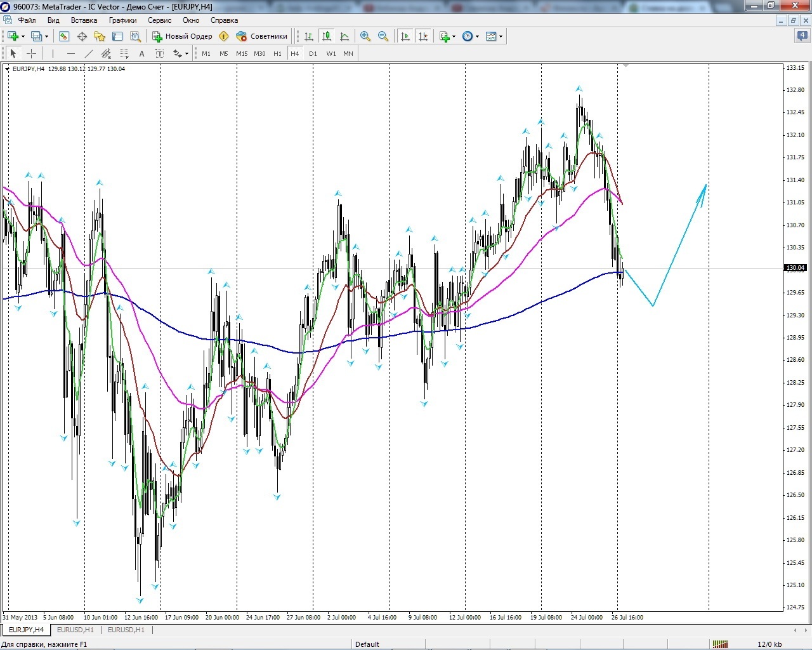Open the Navigator favorites folder icon
Screen dimensions: 812x650
tap(100, 36)
